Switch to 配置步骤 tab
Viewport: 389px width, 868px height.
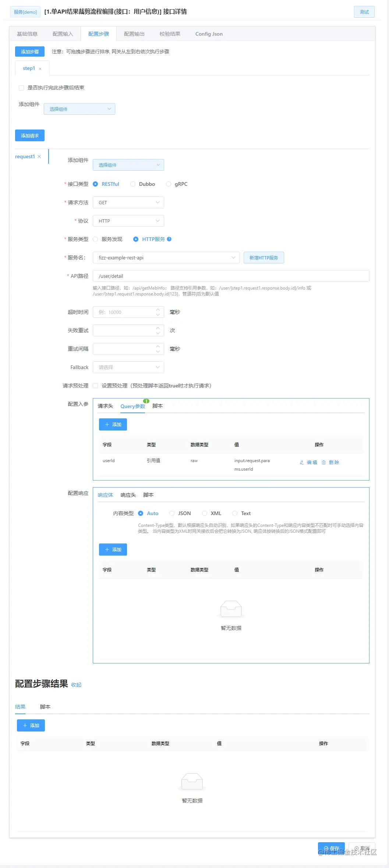point(99,34)
